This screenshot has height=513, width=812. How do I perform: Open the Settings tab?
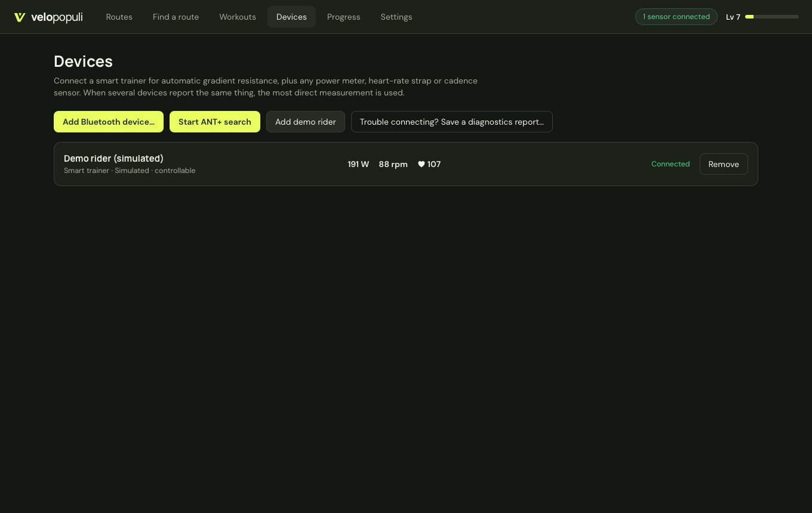point(396,17)
